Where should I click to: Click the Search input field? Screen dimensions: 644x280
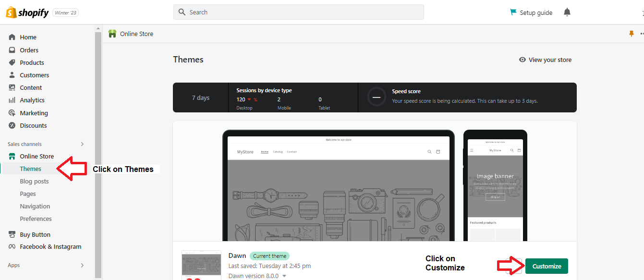click(299, 12)
